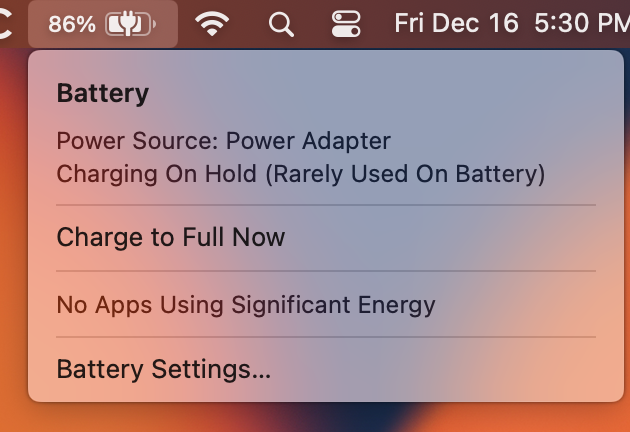The width and height of the screenshot is (630, 432).
Task: Open Control Center toggles icon
Action: click(x=346, y=24)
